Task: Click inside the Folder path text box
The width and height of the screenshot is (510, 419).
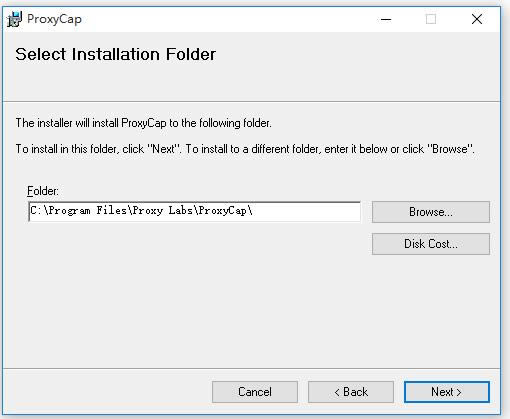Action: 195,211
